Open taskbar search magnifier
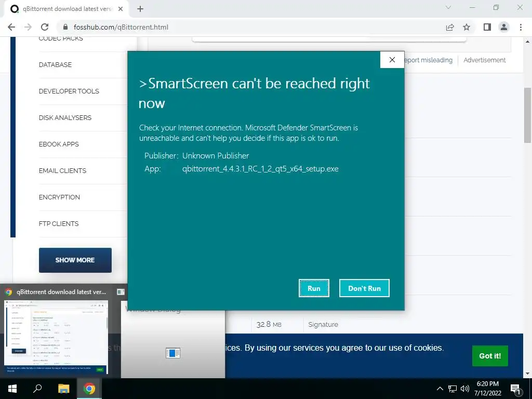The width and height of the screenshot is (532, 399). coord(37,389)
